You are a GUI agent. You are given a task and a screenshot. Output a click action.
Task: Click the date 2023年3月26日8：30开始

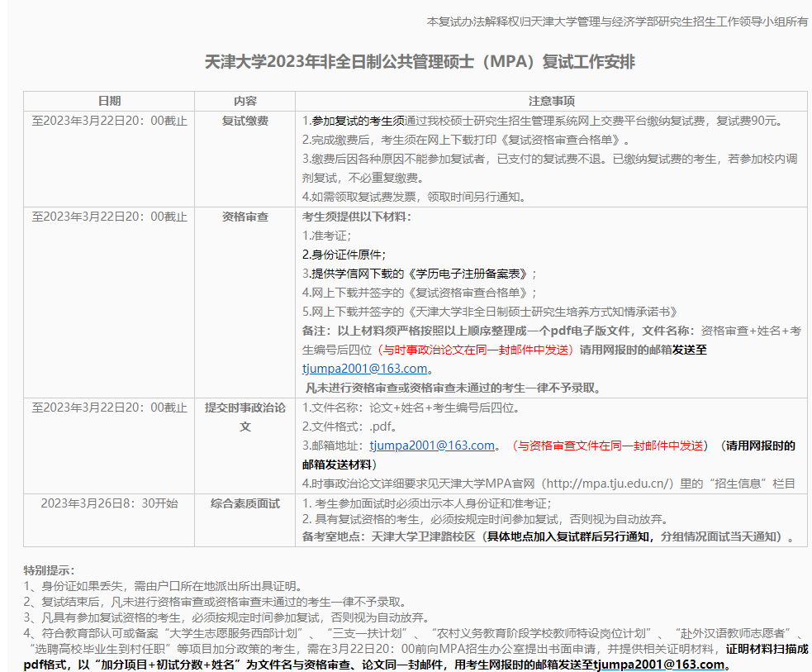(109, 503)
